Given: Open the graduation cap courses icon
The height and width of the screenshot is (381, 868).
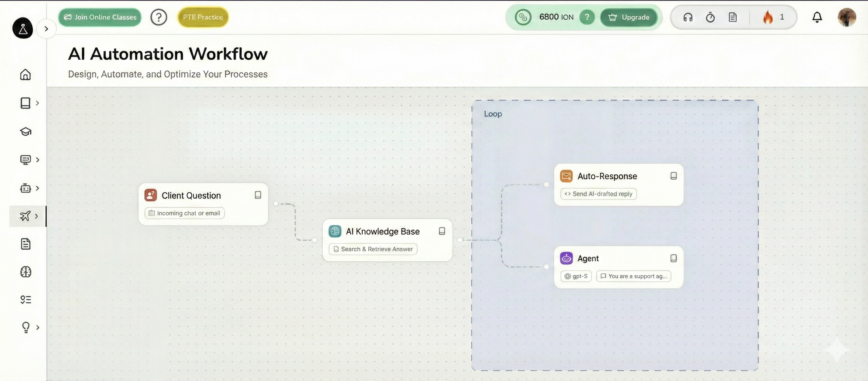Looking at the screenshot, I should (26, 132).
